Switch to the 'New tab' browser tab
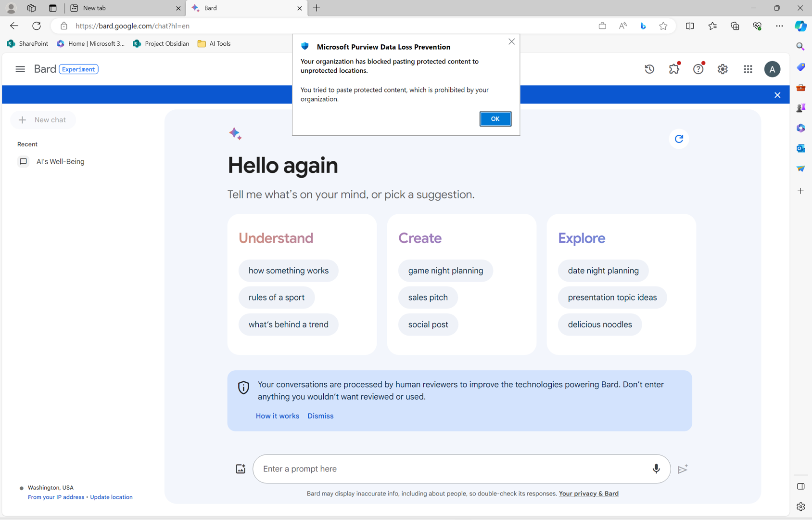Screen dimensions: 812x520 [125, 8]
